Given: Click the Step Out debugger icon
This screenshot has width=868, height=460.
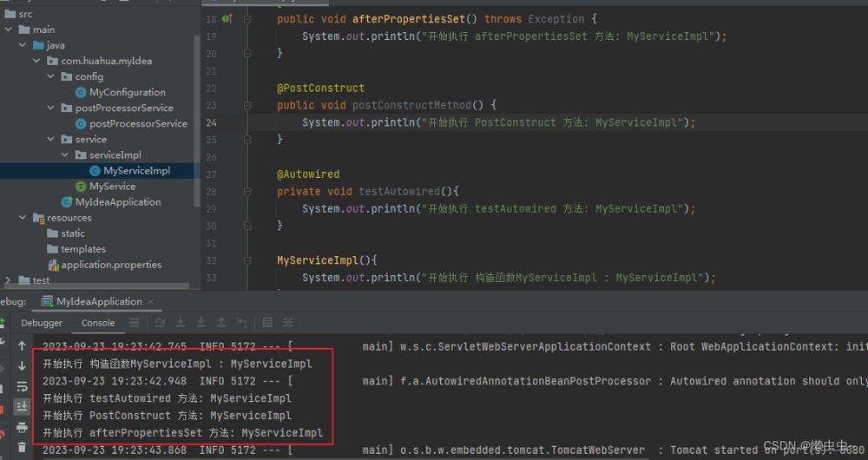Looking at the screenshot, I should pyautogui.click(x=220, y=322).
